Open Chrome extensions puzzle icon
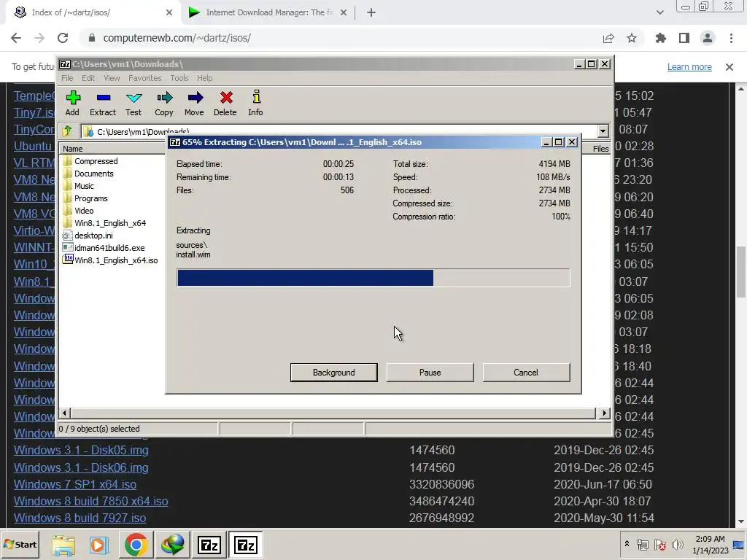Viewport: 747px width, 560px height. 661,38
